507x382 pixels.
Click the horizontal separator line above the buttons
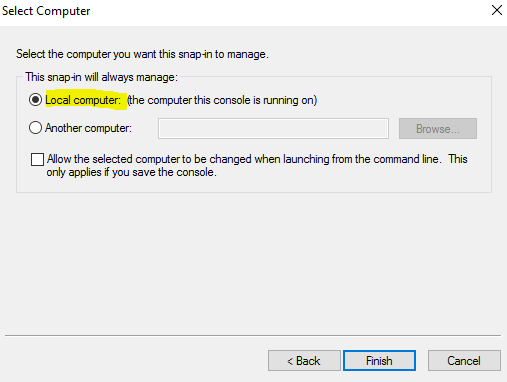(x=253, y=335)
